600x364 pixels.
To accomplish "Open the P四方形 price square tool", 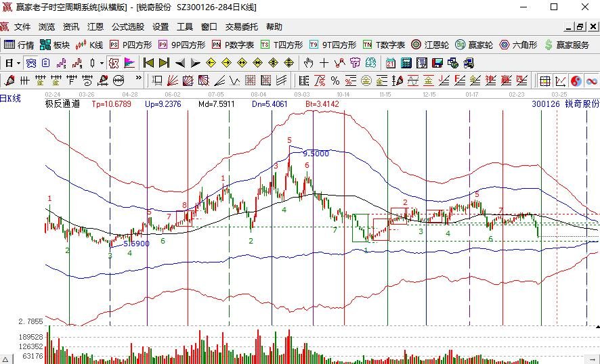I will click(131, 45).
